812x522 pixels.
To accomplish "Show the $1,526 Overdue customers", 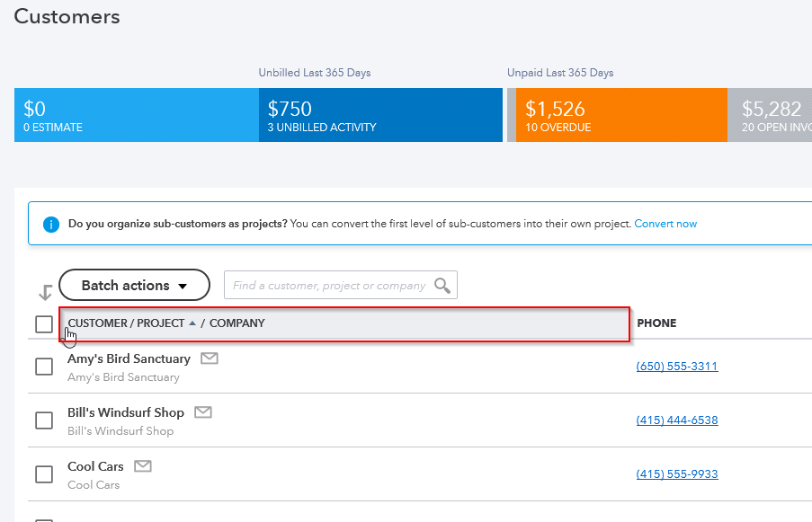I will point(620,115).
